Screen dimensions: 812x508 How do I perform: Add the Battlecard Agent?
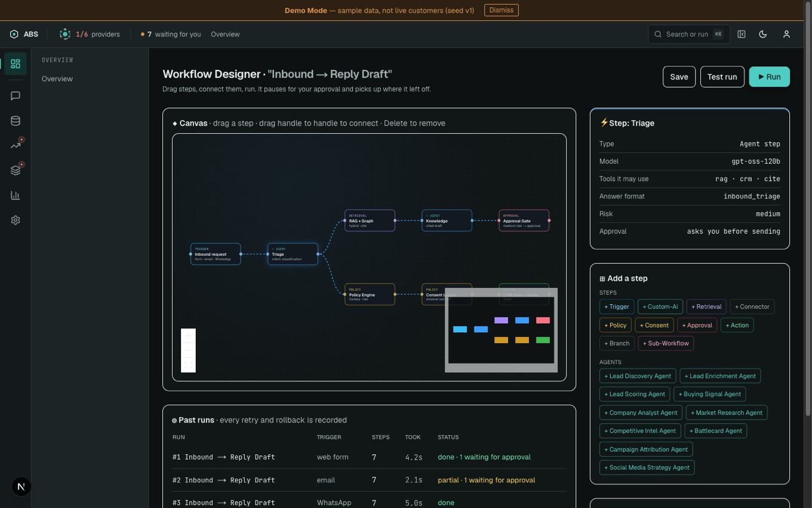tap(716, 430)
